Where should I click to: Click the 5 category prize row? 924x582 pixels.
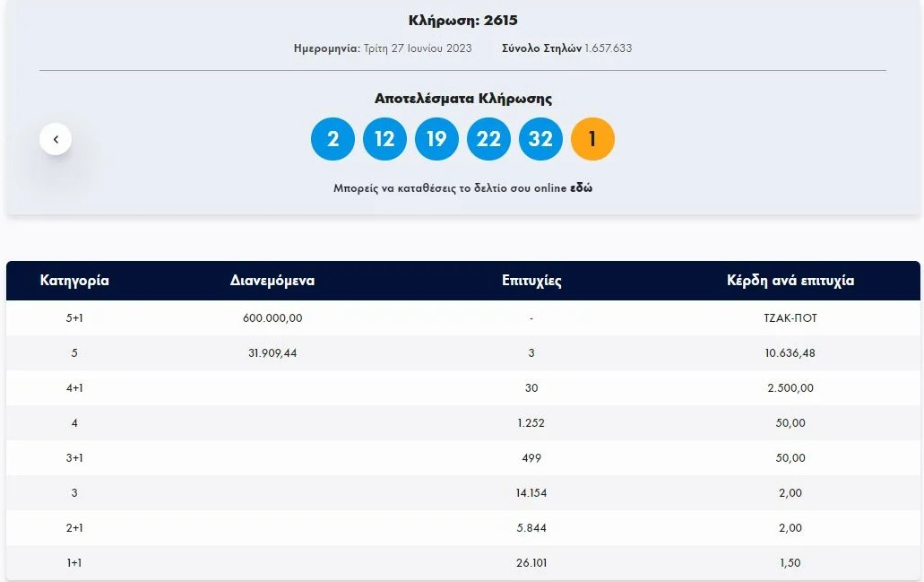[x=462, y=352]
